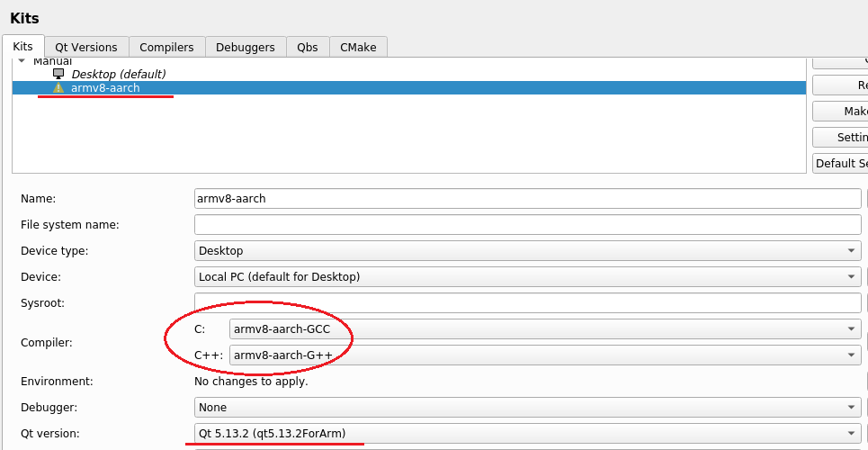Open the CMake tab

coord(358,47)
